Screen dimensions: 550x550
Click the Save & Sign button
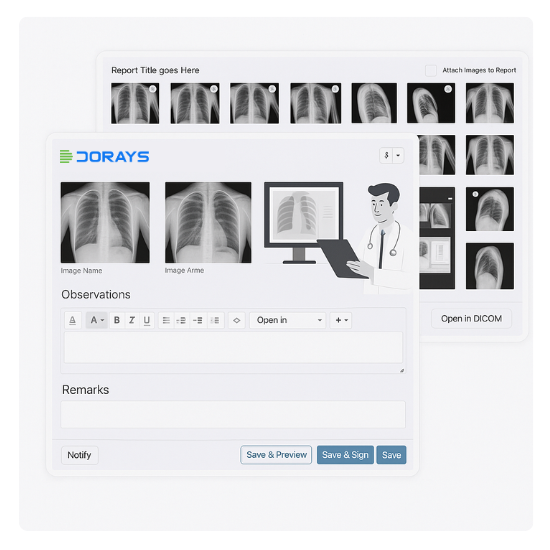tap(345, 455)
